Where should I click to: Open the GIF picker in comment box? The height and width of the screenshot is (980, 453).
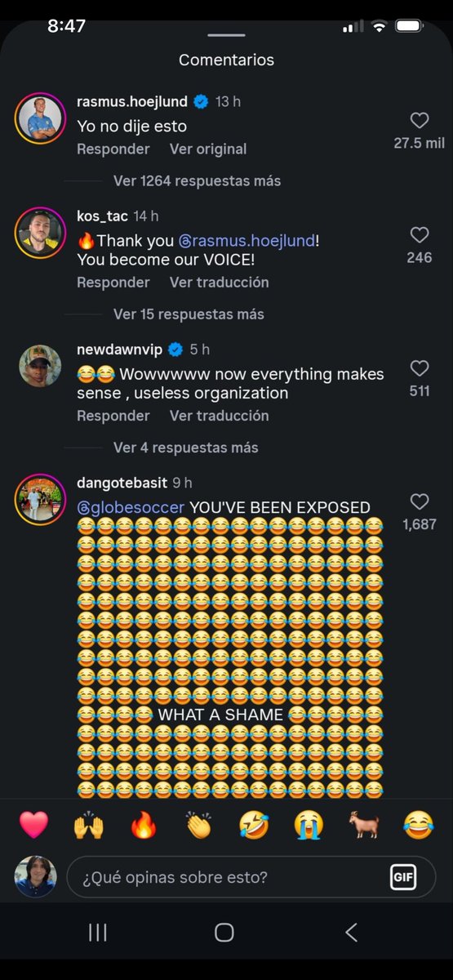coord(403,877)
